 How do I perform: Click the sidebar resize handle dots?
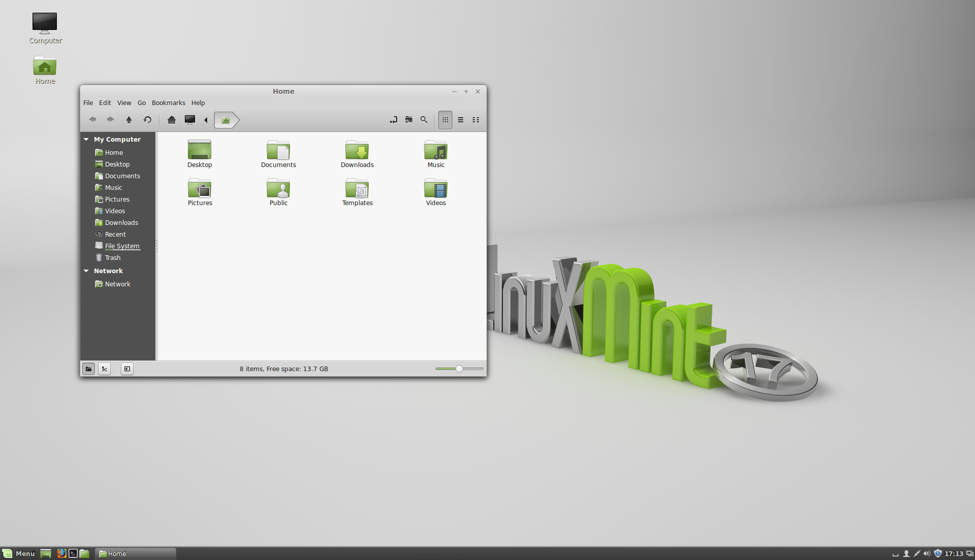click(x=156, y=246)
